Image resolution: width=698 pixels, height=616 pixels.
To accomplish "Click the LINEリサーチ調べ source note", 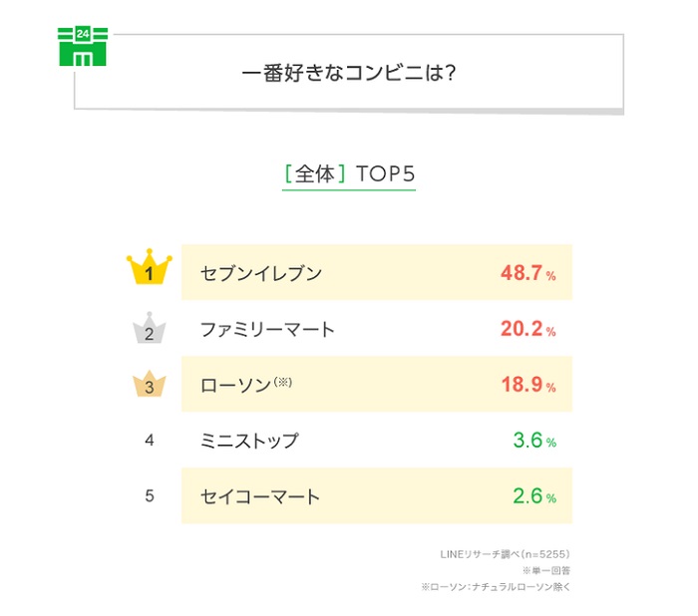I will coord(505,553).
